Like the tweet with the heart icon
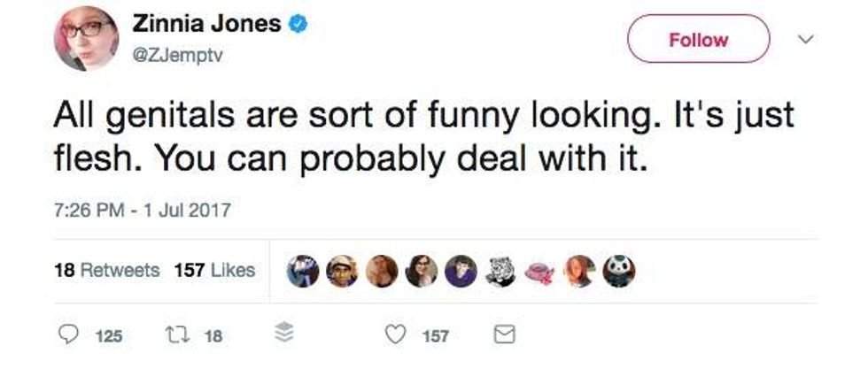Screen dimensions: 868x384 (398, 335)
